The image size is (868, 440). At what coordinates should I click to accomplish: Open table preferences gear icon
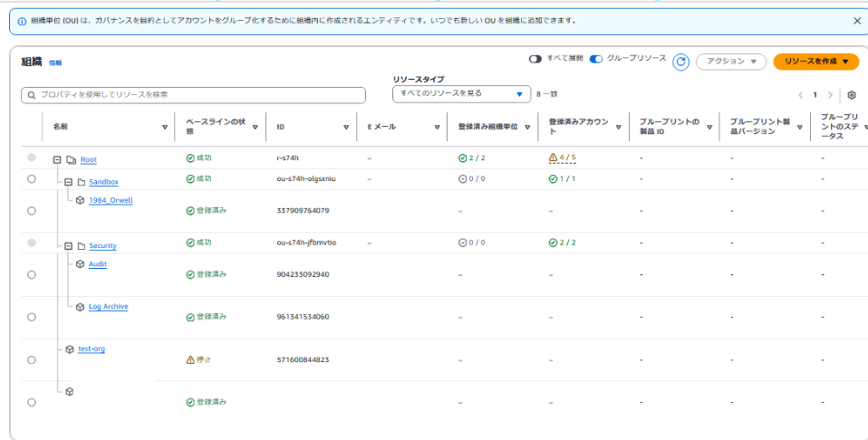pyautogui.click(x=852, y=95)
